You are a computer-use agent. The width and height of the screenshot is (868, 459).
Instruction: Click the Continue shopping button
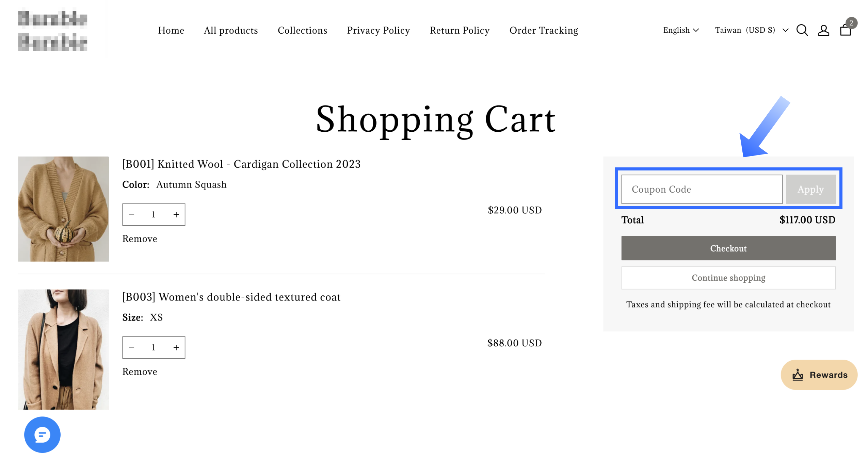[728, 278]
